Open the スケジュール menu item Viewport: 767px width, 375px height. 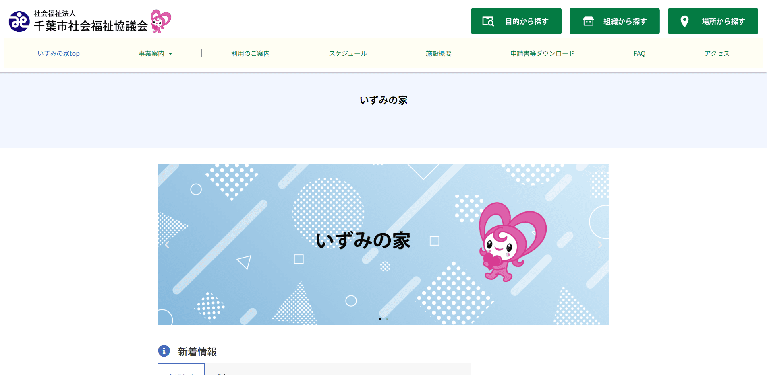[348, 54]
